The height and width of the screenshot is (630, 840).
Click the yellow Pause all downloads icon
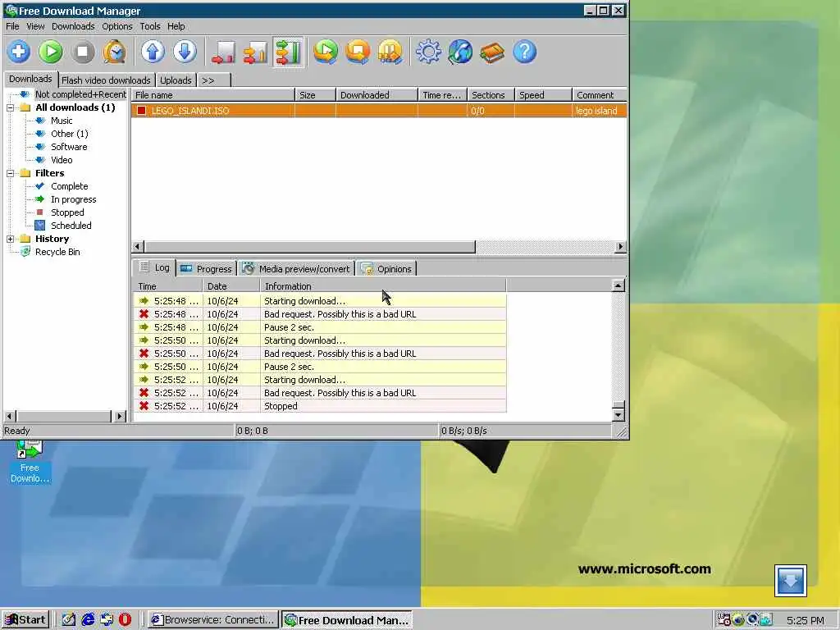click(x=390, y=52)
